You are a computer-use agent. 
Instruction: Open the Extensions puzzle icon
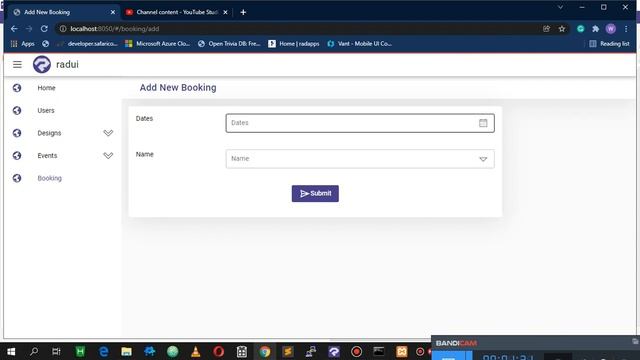coord(596,29)
